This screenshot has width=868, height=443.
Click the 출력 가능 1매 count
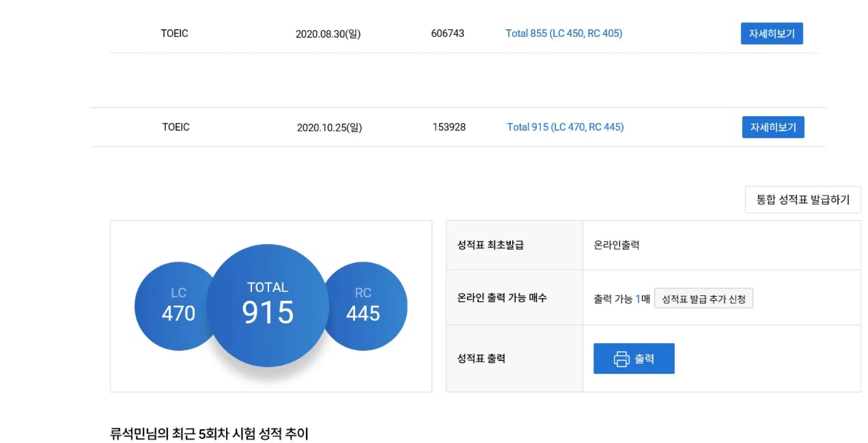[621, 299]
